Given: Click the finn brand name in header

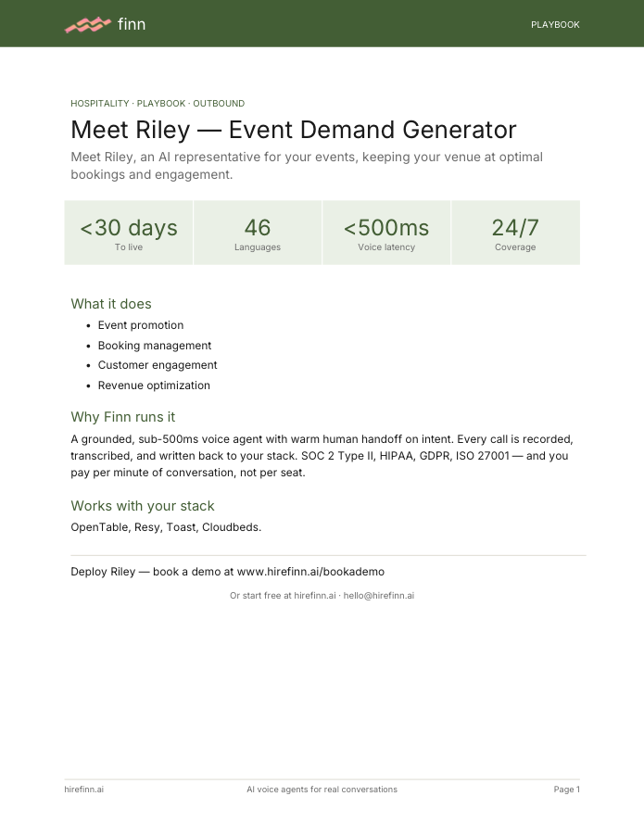Looking at the screenshot, I should (132, 24).
